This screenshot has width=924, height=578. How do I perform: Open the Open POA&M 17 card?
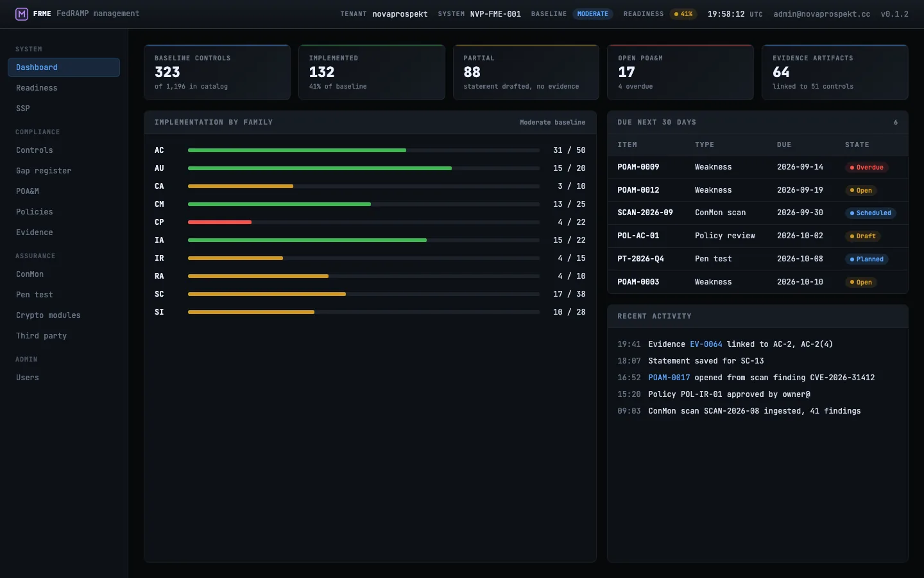680,73
